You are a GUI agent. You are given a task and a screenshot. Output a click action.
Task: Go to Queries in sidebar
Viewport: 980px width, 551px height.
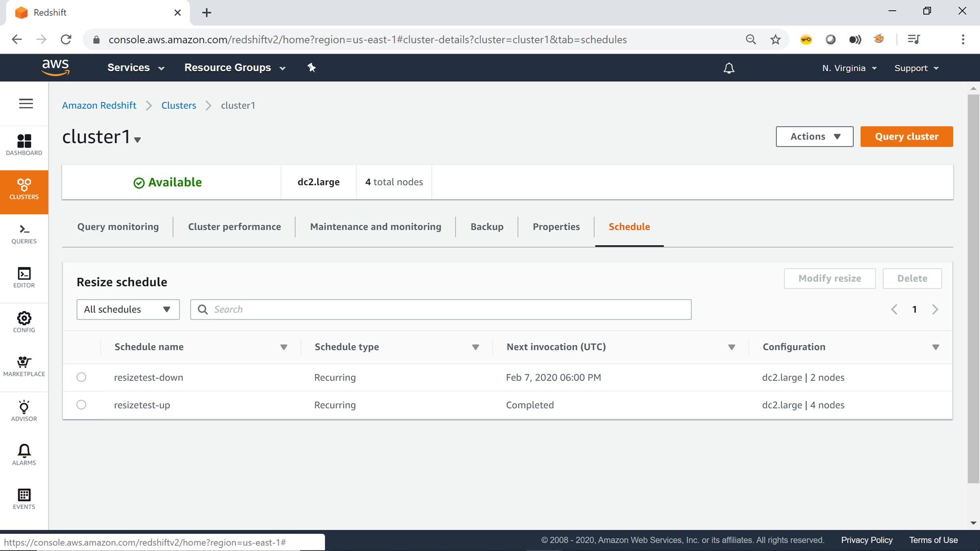[24, 234]
